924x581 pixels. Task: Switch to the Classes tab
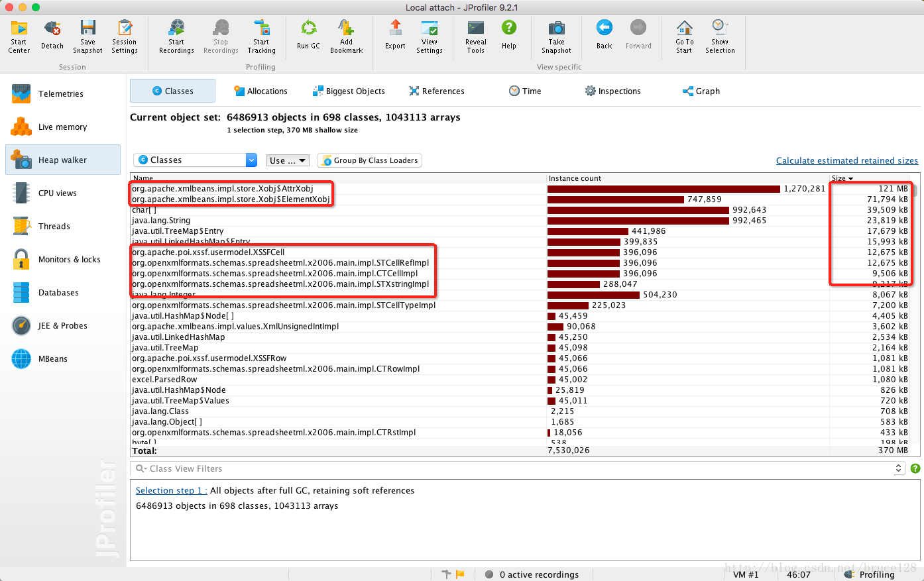tap(172, 91)
